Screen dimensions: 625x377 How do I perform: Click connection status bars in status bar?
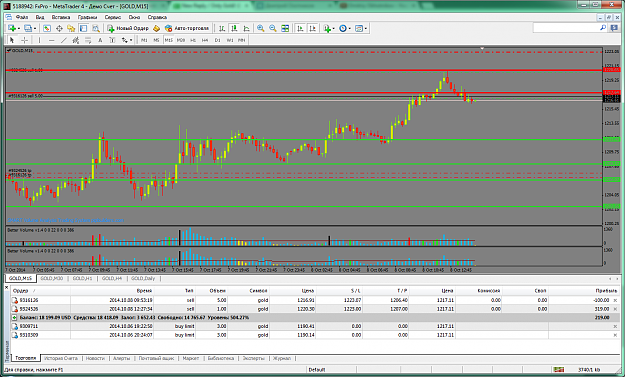point(559,369)
